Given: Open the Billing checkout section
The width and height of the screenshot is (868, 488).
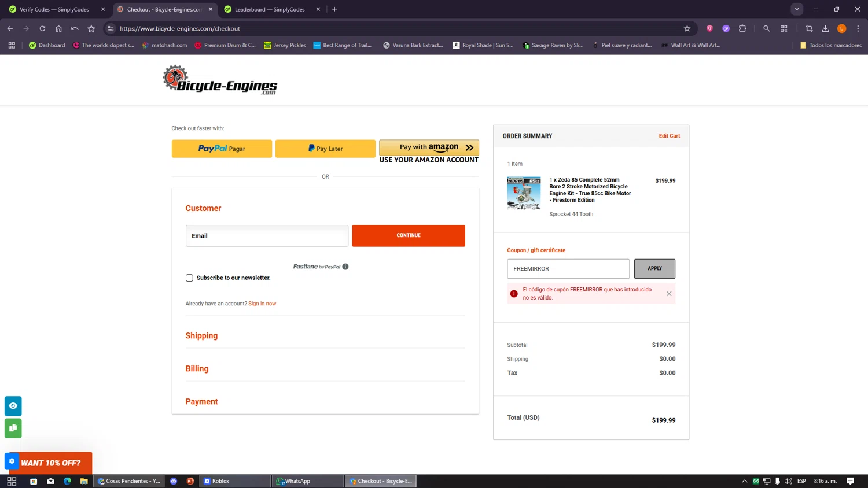Looking at the screenshot, I should point(197,369).
